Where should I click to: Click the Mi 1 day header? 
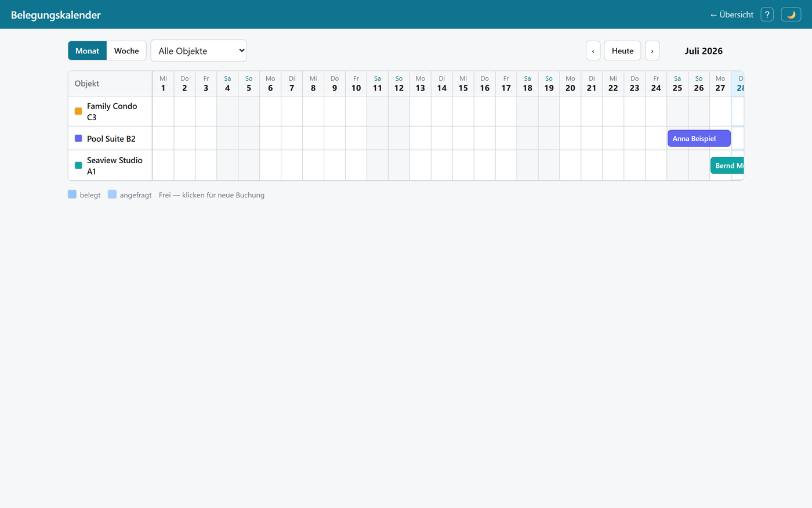[x=163, y=84]
